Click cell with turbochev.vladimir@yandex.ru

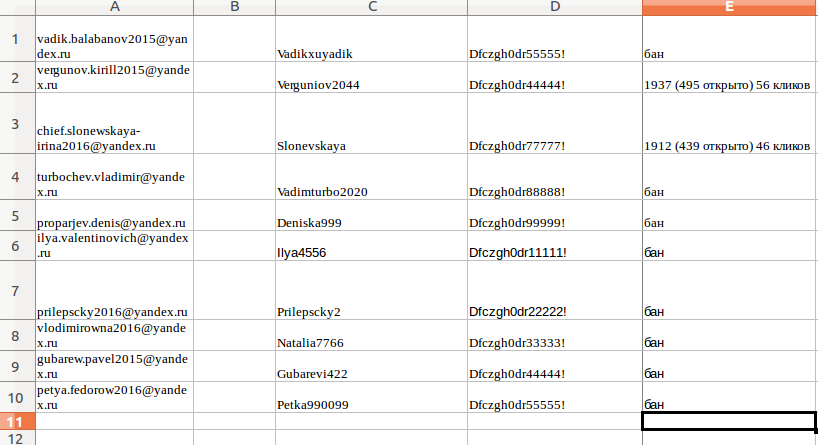tap(114, 176)
